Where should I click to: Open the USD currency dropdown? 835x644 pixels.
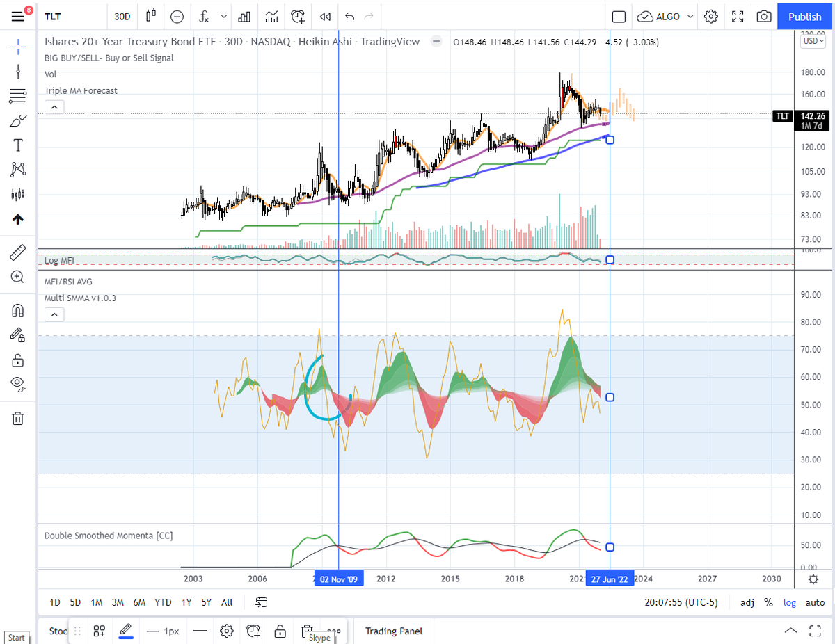point(813,40)
